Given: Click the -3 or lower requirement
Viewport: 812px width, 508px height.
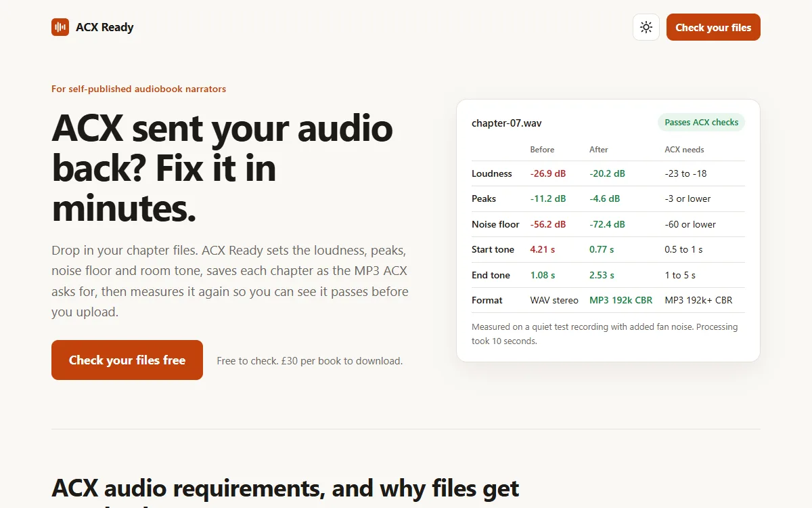Looking at the screenshot, I should click(x=687, y=198).
